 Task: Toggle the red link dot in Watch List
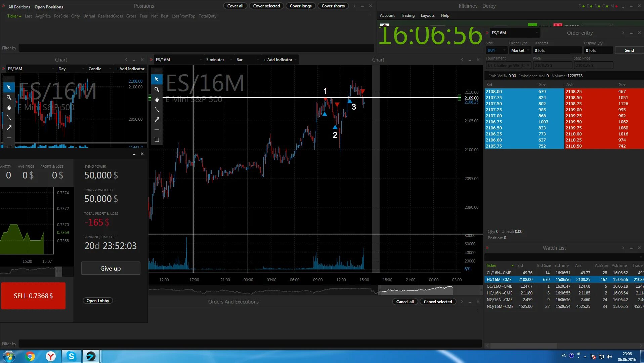click(x=487, y=248)
